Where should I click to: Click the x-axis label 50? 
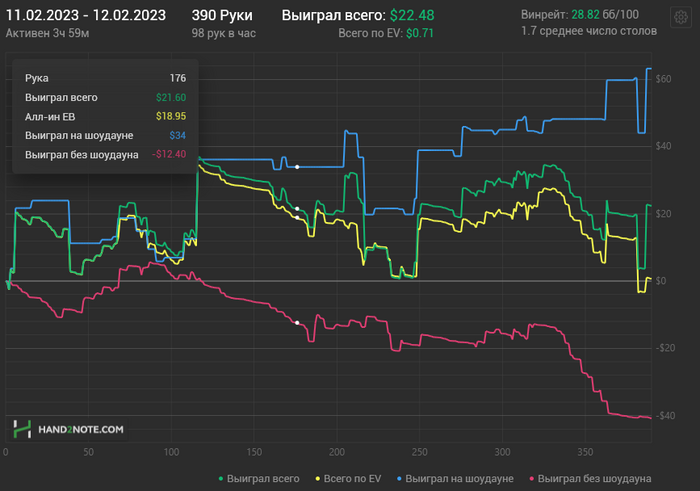pyautogui.click(x=88, y=452)
